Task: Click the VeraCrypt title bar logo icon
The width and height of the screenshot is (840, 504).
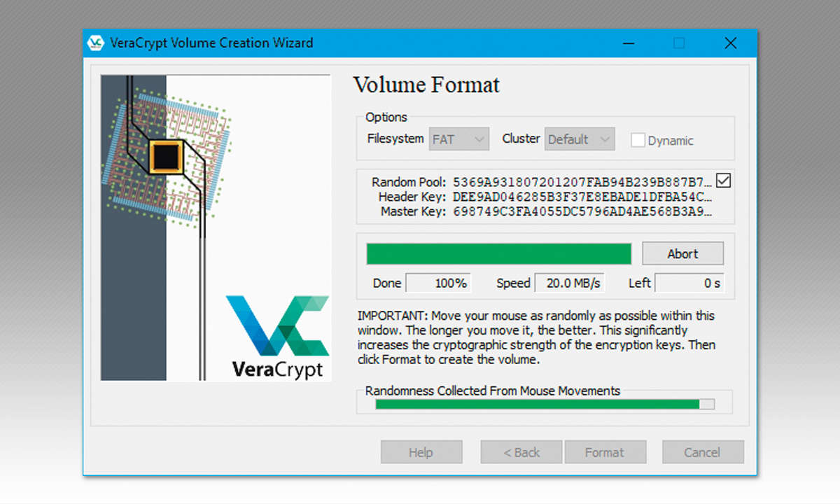Action: click(x=96, y=43)
